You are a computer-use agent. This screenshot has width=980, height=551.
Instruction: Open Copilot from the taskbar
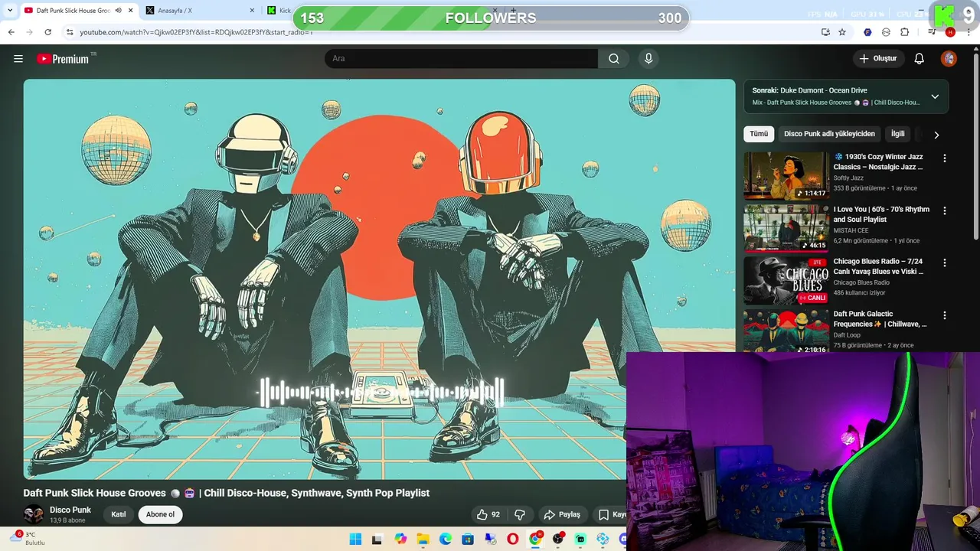pyautogui.click(x=400, y=540)
